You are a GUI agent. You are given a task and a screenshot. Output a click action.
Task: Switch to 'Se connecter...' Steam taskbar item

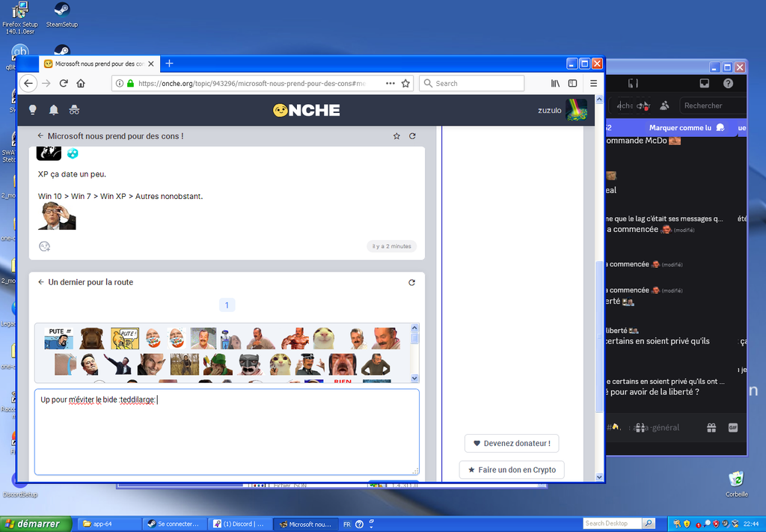coord(175,525)
